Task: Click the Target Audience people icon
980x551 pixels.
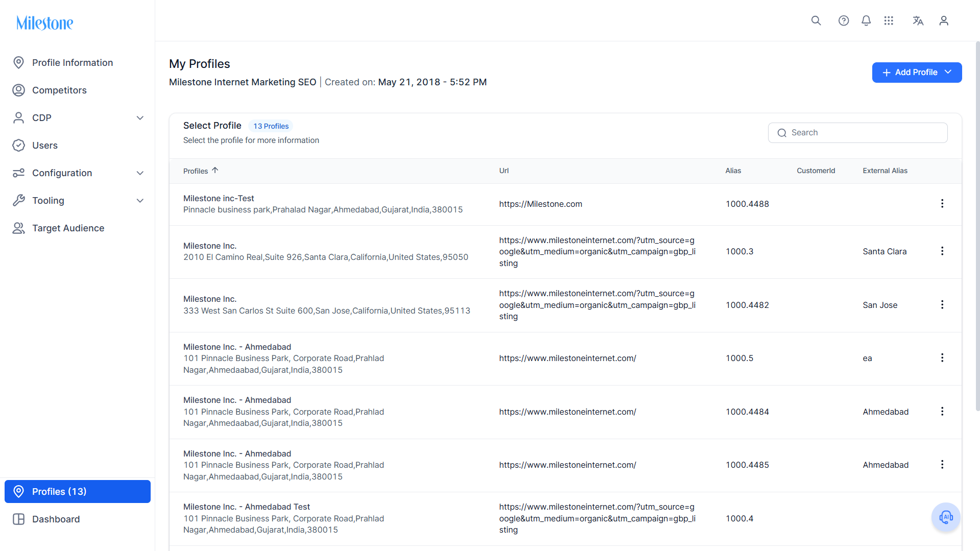Action: (x=19, y=228)
